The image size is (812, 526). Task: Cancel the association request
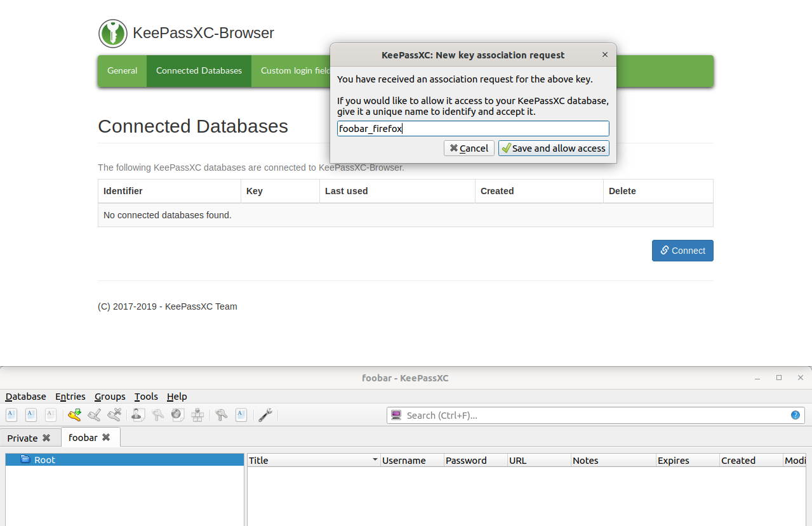[x=469, y=148]
